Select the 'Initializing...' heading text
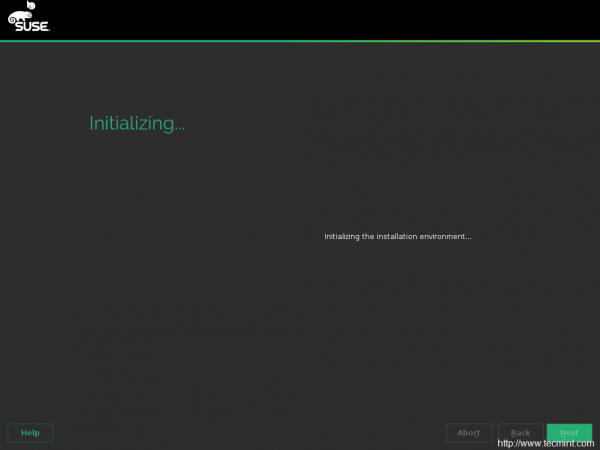Image resolution: width=600 pixels, height=450 pixels. point(137,124)
